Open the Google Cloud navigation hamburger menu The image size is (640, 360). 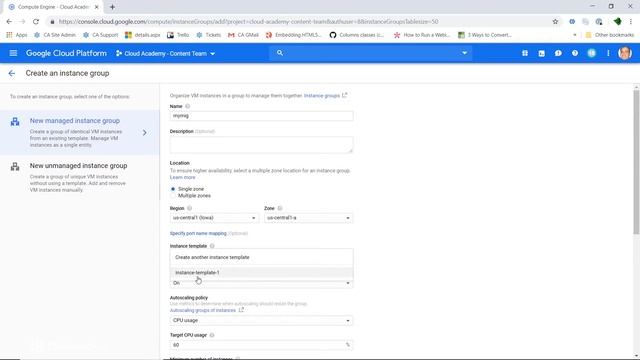click(x=13, y=53)
